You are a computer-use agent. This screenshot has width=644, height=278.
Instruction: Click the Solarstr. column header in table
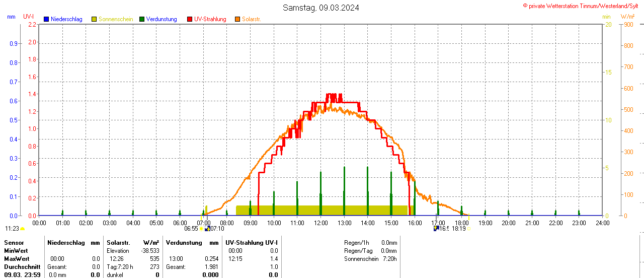click(118, 243)
